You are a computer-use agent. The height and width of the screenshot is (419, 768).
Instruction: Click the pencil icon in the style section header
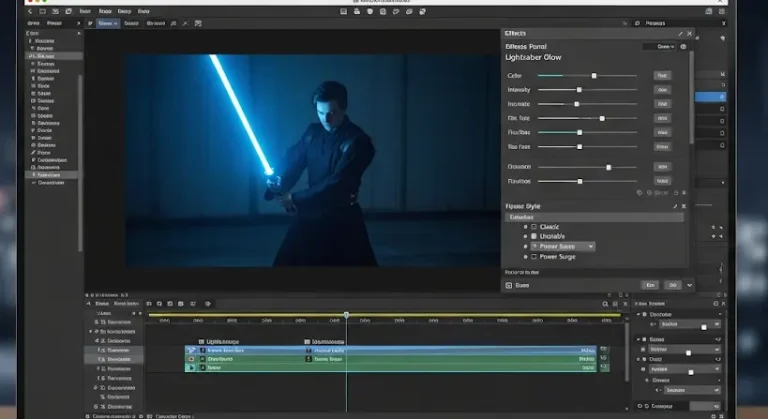pyautogui.click(x=675, y=206)
